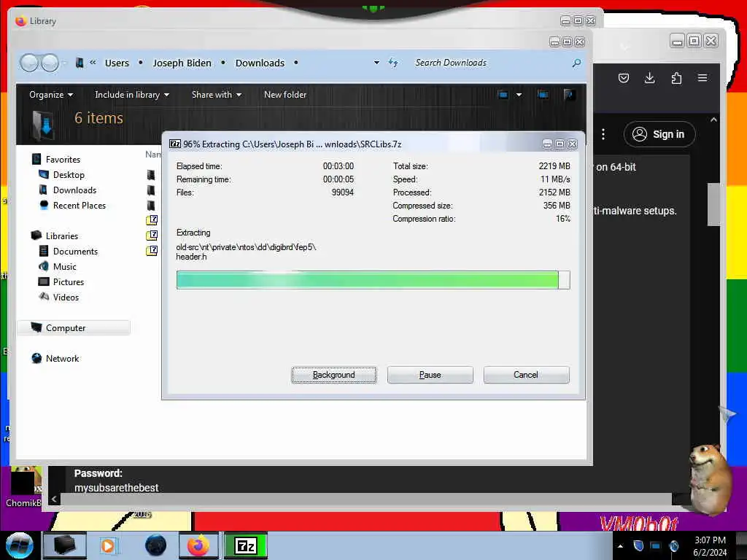
Task: Click the mysubsarethebest password text
Action: 116,488
